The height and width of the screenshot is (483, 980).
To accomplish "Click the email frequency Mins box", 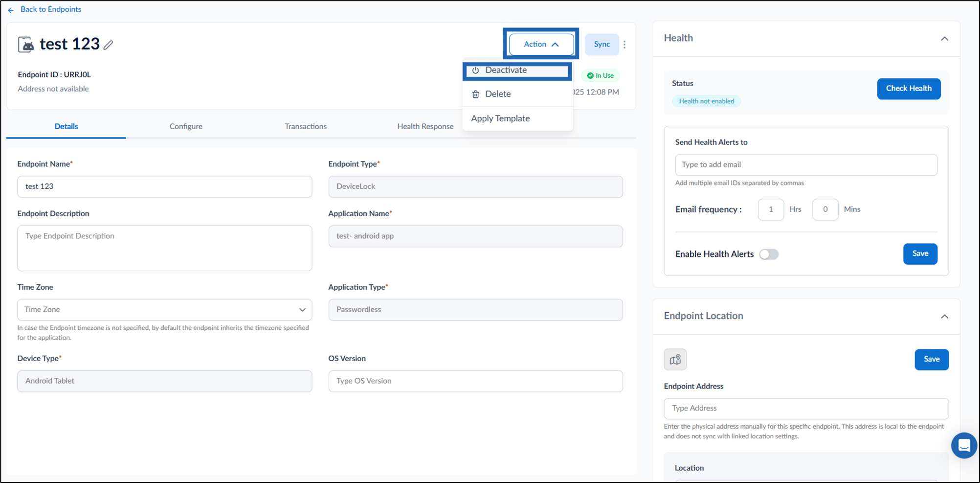I will [x=825, y=209].
